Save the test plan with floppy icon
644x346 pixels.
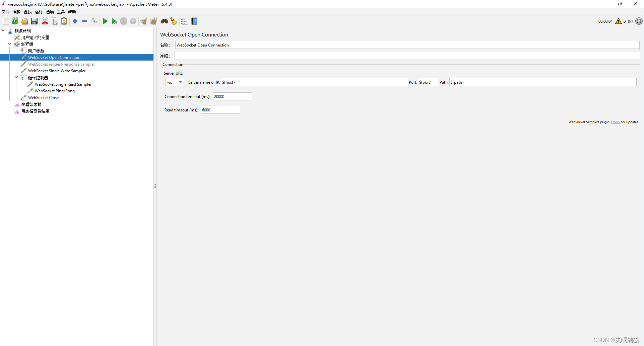[x=34, y=21]
